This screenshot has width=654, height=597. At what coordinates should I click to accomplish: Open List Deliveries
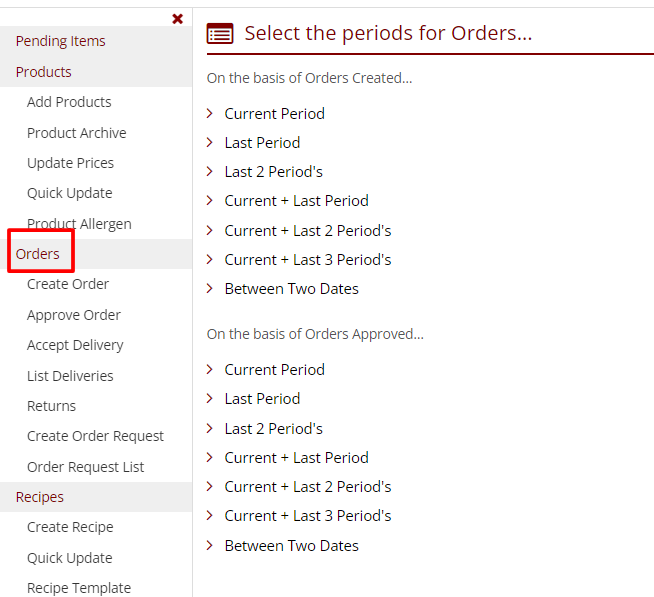point(70,376)
